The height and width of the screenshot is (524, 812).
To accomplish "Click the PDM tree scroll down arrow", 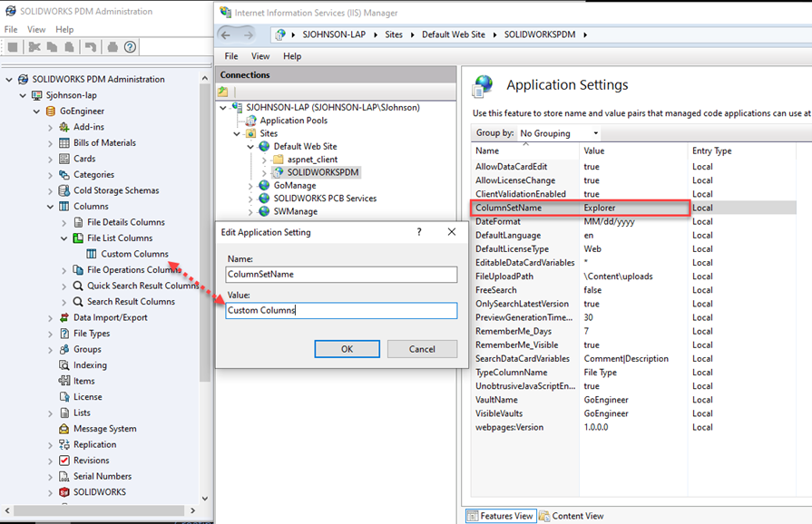I will coord(205,499).
